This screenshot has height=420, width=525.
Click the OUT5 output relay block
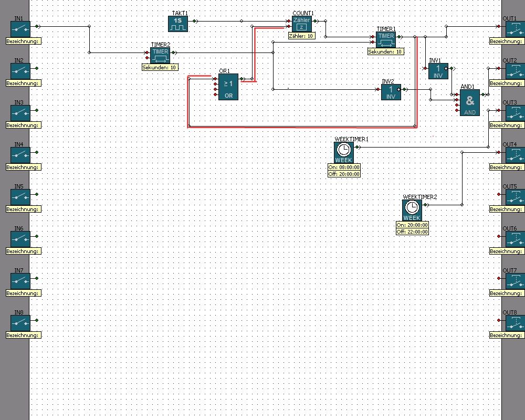pyautogui.click(x=514, y=196)
